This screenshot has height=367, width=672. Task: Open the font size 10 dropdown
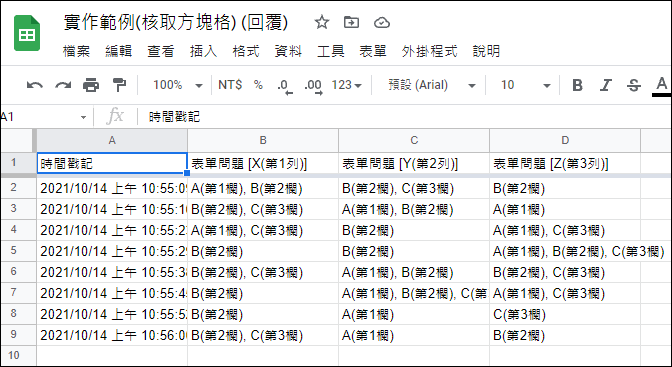tap(525, 85)
